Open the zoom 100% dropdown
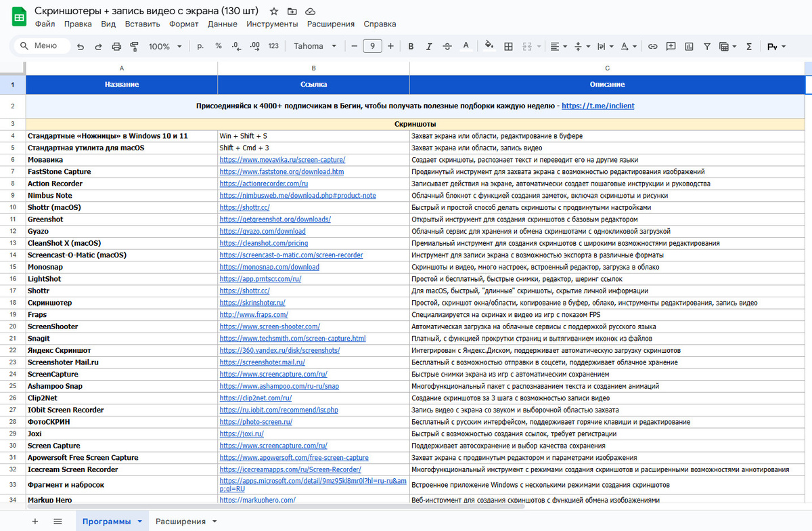Viewport: 812px width, 531px height. [165, 46]
